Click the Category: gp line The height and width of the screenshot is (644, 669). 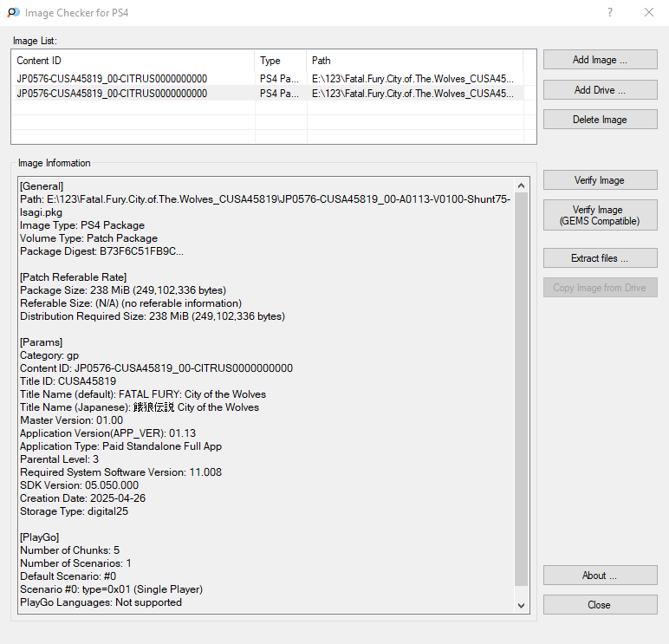[49, 355]
